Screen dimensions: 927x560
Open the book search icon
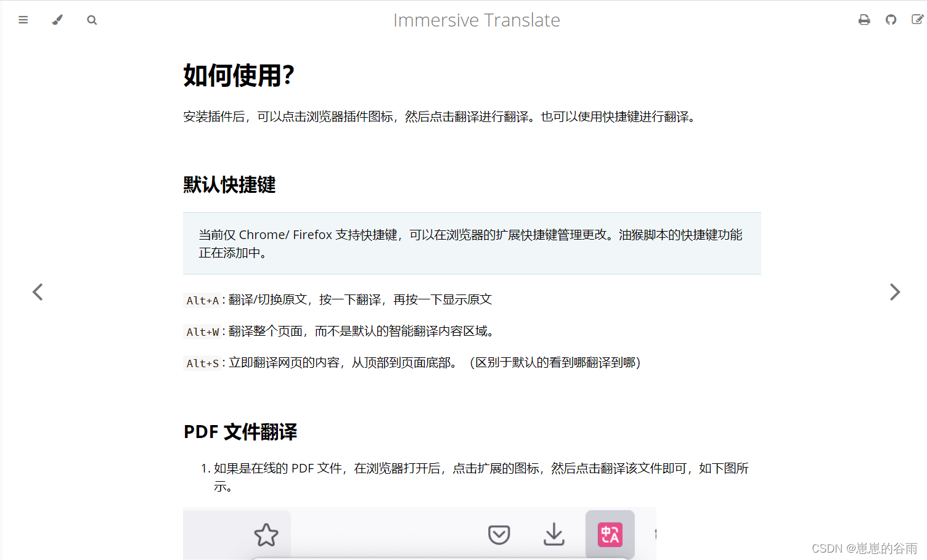(92, 20)
